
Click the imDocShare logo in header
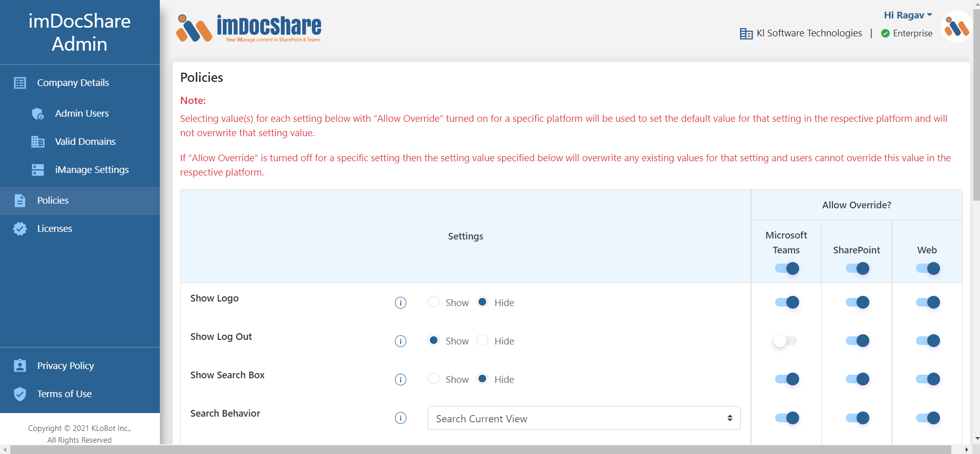coord(248,28)
